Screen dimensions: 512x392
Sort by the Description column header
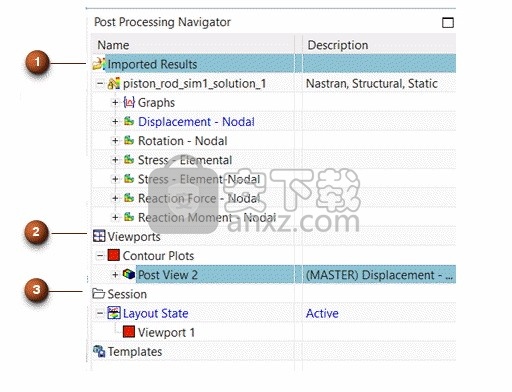tap(379, 45)
